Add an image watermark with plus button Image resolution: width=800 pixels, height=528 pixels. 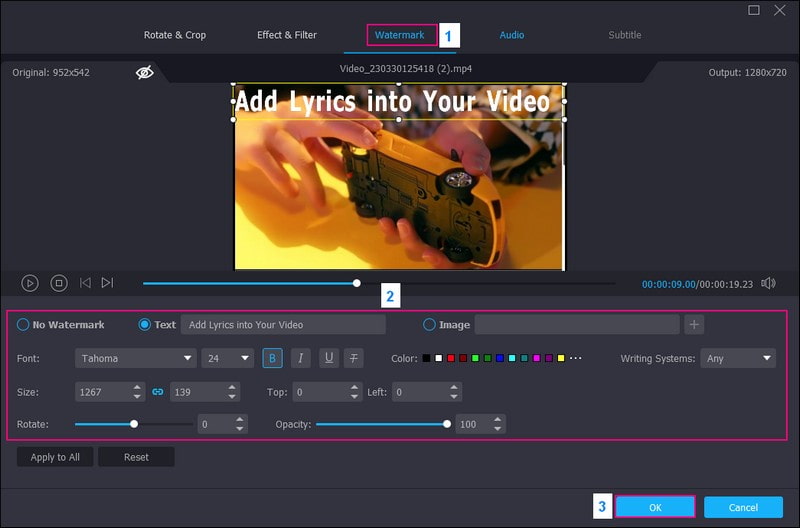(x=695, y=324)
